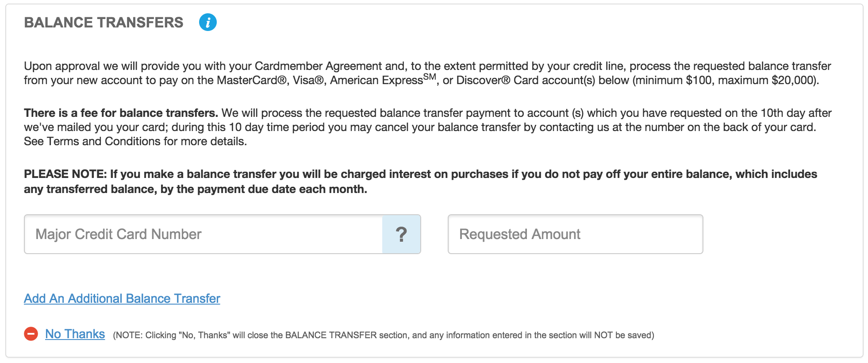Click the bold PLEASE NOTE label
This screenshot has height=363, width=868.
(65, 174)
